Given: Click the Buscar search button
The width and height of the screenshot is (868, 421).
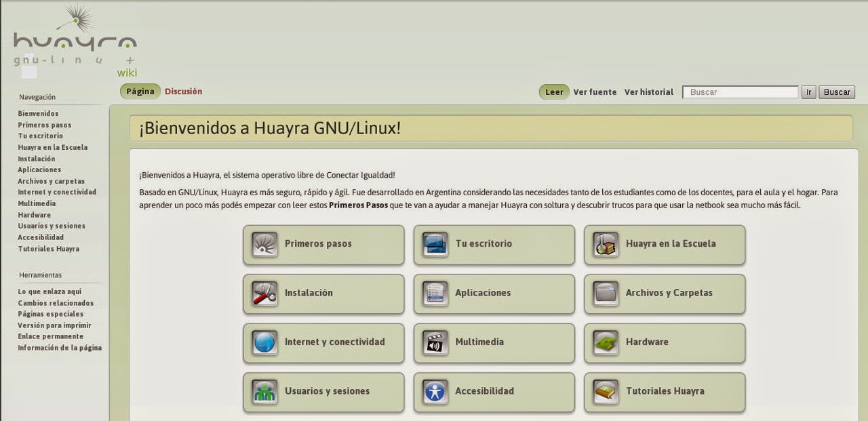Looking at the screenshot, I should coord(837,92).
